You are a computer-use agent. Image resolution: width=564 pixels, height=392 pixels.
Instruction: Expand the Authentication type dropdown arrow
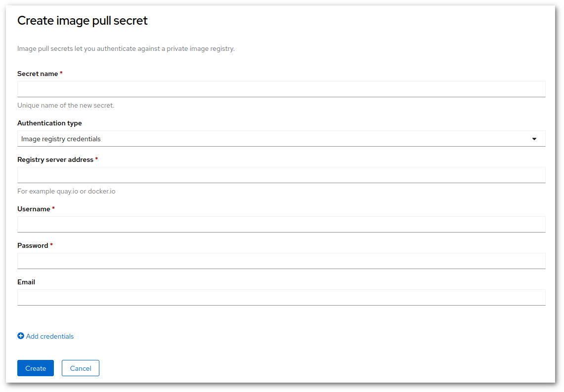point(534,139)
